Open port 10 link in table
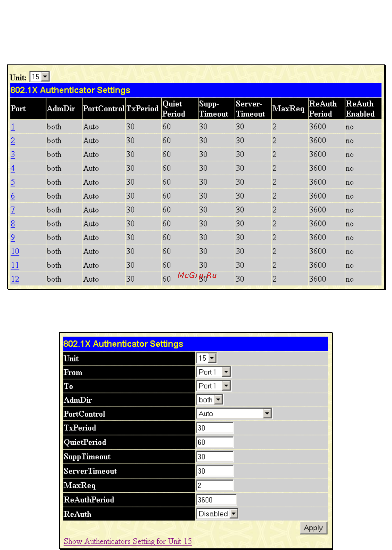 click(x=15, y=252)
